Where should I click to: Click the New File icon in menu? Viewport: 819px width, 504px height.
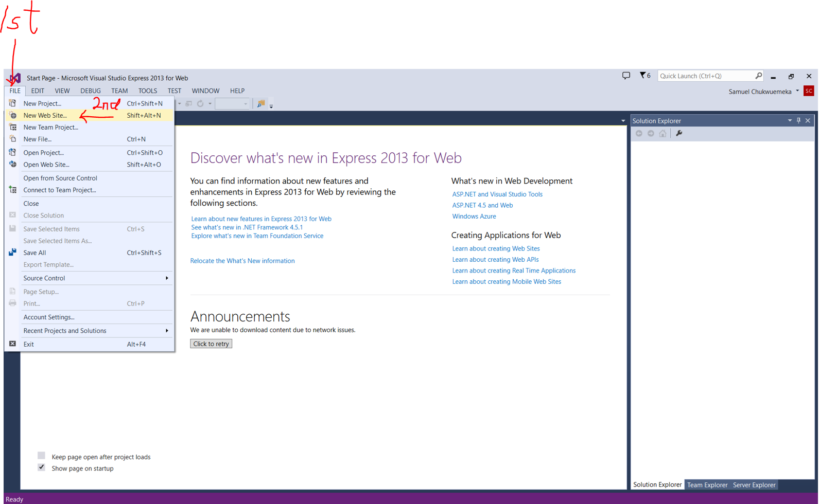click(12, 139)
